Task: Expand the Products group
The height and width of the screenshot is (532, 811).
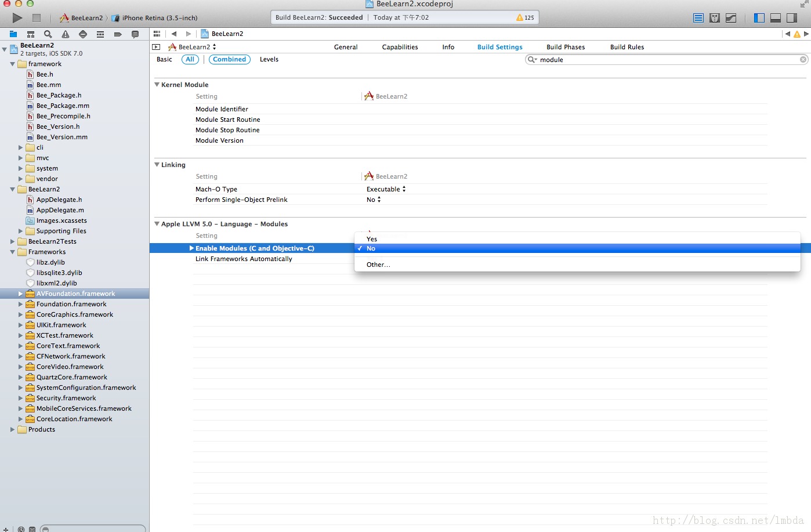Action: tap(12, 429)
